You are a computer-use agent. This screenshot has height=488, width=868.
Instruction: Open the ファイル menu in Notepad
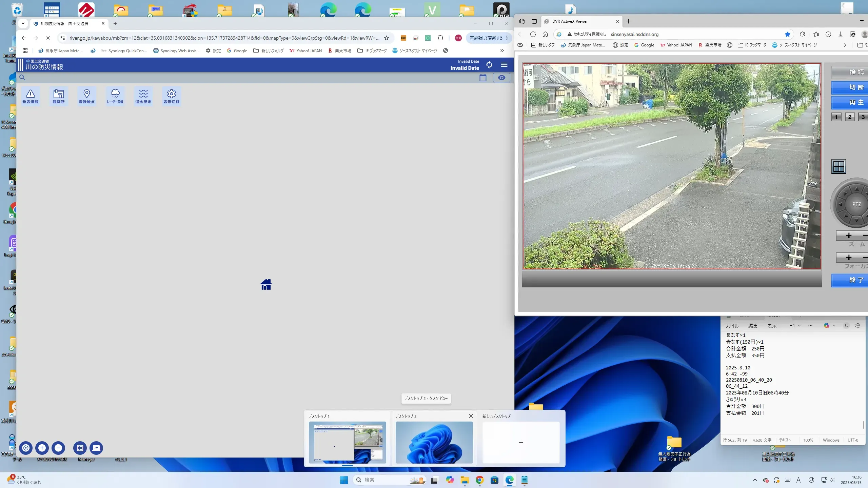point(732,326)
